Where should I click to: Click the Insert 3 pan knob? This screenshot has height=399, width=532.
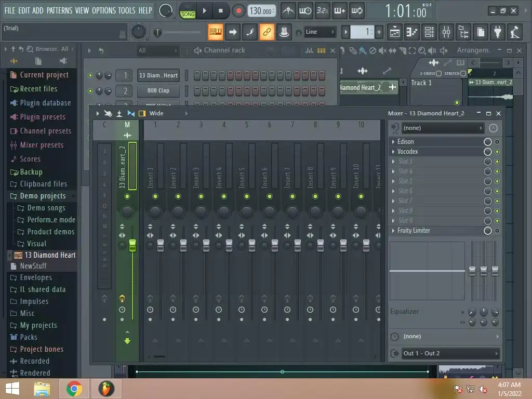pyautogui.click(x=201, y=212)
